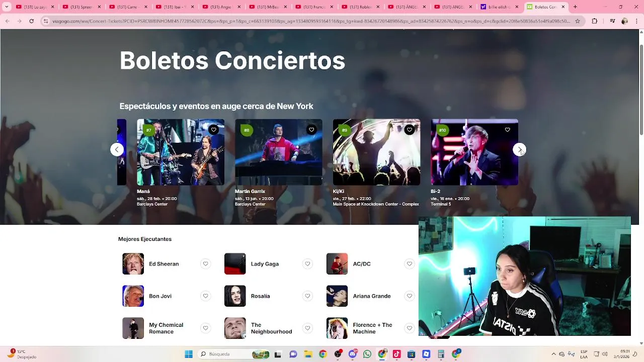This screenshot has width=644, height=362.
Task: Open the Florence + The Machine link
Action: point(372,328)
